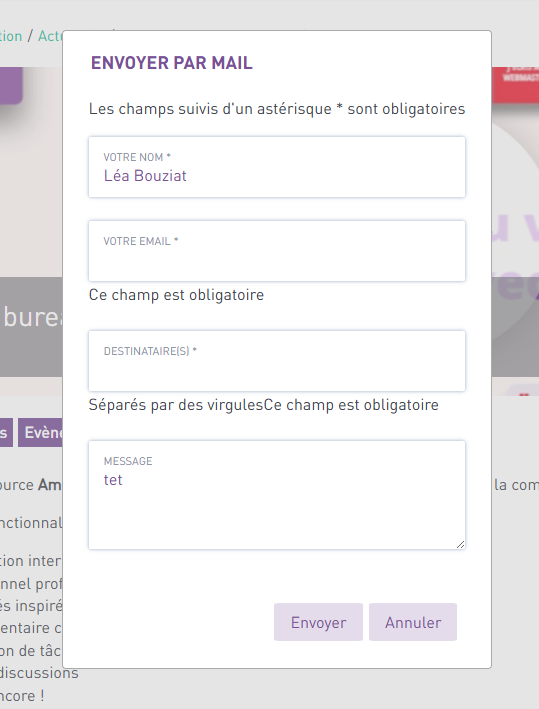Click the VOTRE NOM * field label
The image size is (539, 709).
[x=137, y=157]
